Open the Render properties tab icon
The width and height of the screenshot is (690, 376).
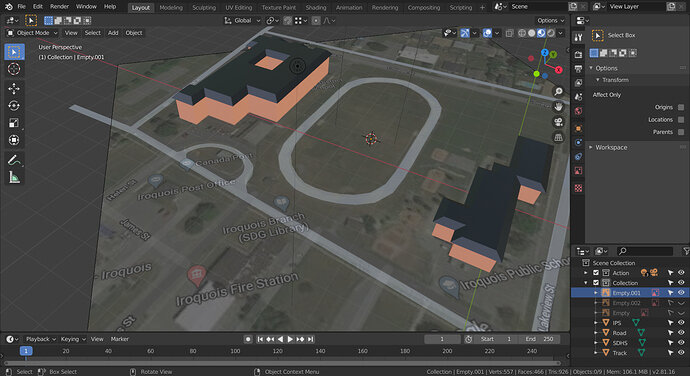[x=578, y=55]
